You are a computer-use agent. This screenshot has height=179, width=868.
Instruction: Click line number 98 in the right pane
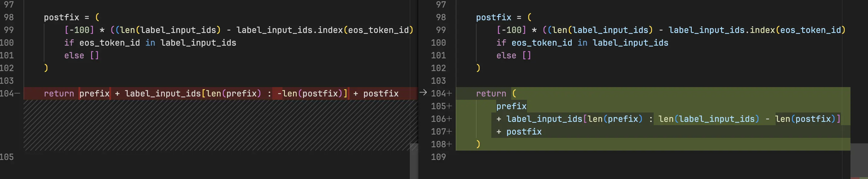coord(441,17)
